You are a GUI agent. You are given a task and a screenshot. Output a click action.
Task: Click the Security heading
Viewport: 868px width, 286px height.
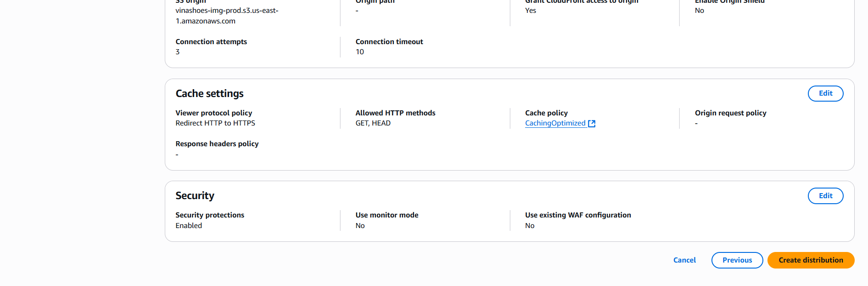[195, 195]
